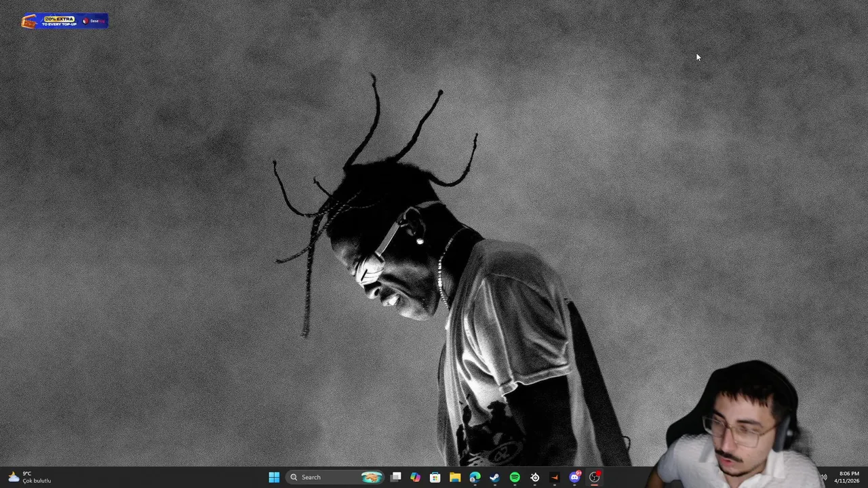Image resolution: width=868 pixels, height=488 pixels.
Task: Click the taskbar Search box
Action: (x=335, y=477)
